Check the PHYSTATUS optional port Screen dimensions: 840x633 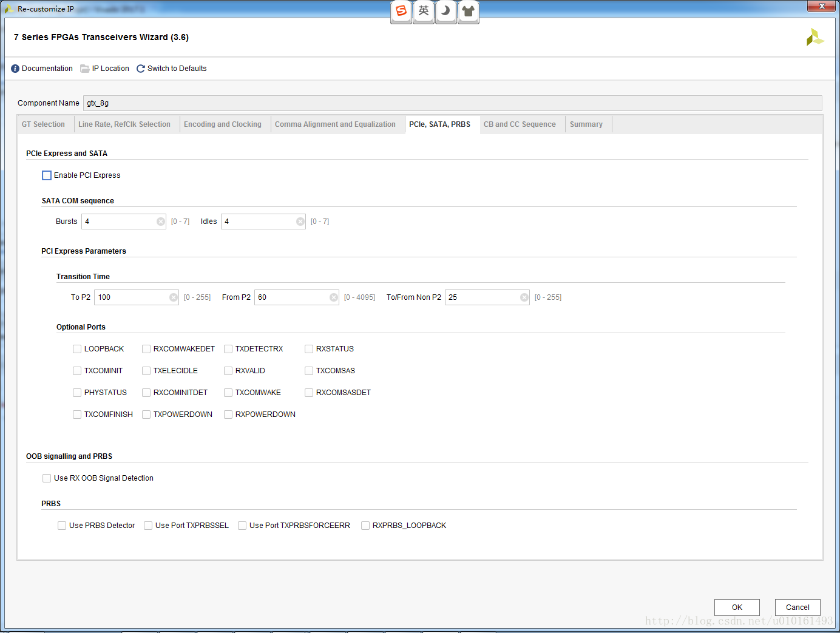coord(77,393)
